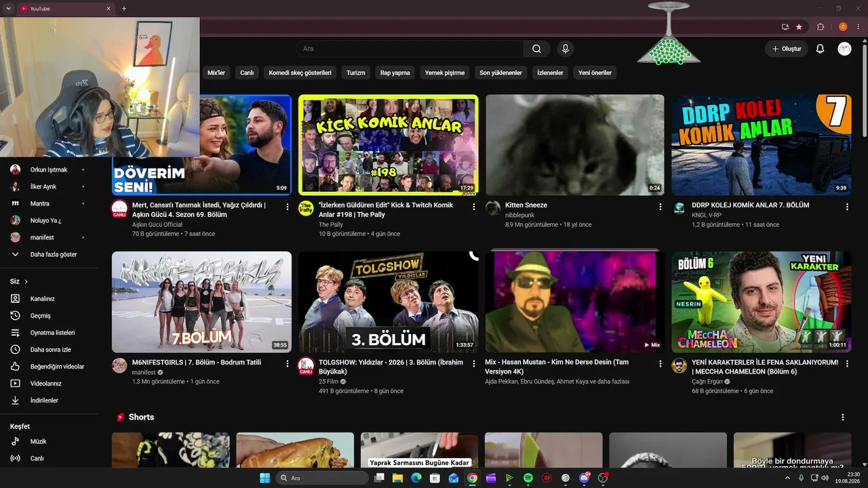Select the Mix'ler filter chip

coord(216,73)
